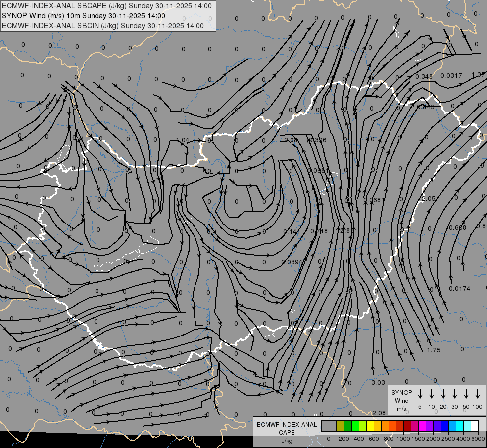Click the 5 m/s wind arrow in legend
This screenshot has width=487, height=448.
tap(420, 394)
